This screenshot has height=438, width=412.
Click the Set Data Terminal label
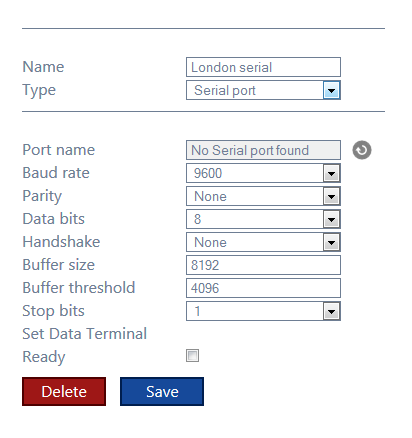tap(85, 334)
